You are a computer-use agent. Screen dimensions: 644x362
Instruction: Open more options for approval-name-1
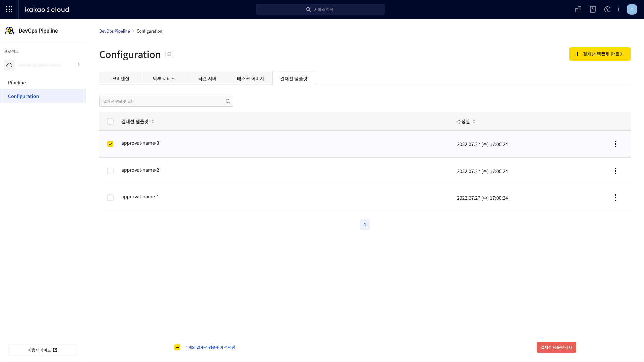point(615,198)
